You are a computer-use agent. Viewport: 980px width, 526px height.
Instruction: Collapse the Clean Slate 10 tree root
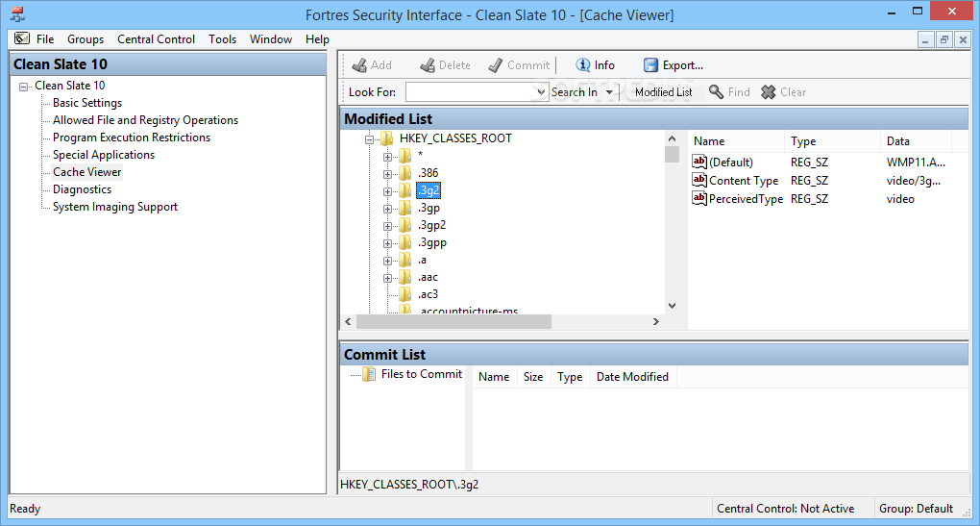[24, 87]
